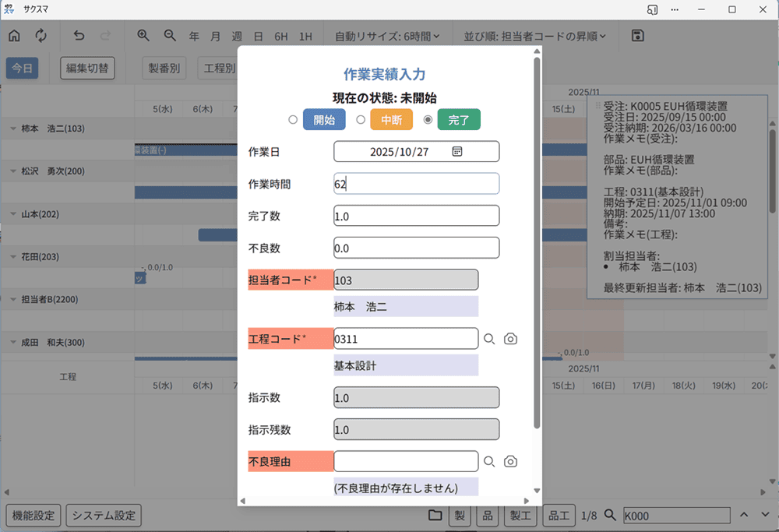Click the Home icon in the toolbar
Viewport: 779px width, 532px height.
point(13,35)
